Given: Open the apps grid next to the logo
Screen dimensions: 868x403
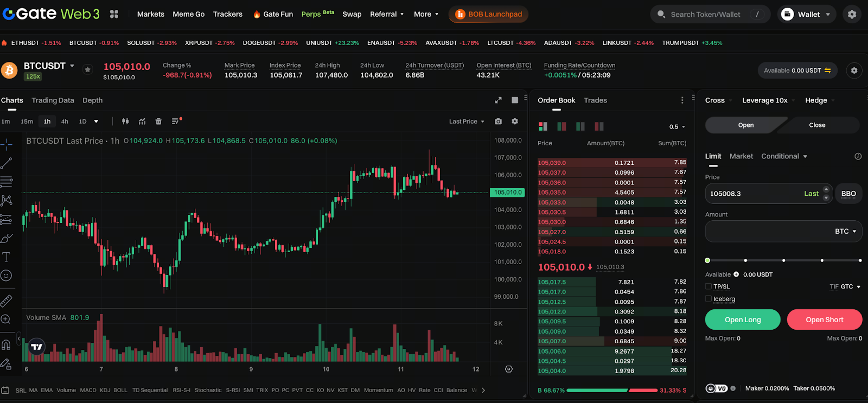Looking at the screenshot, I should click(114, 14).
